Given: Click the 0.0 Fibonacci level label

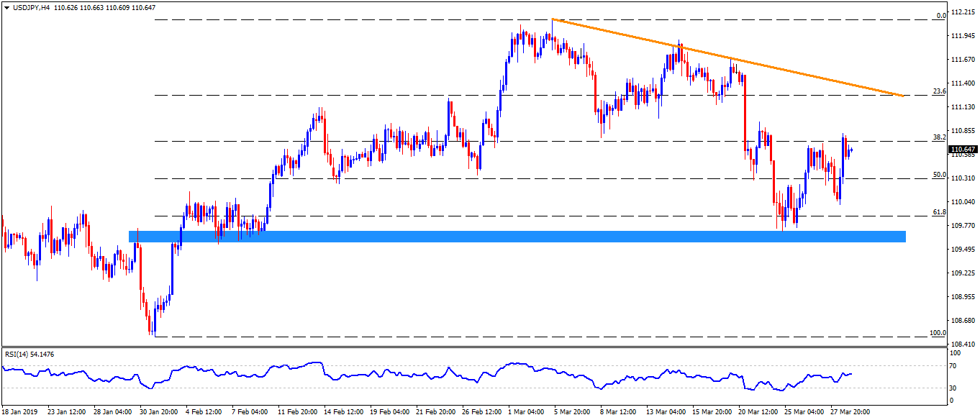Looking at the screenshot, I should click(x=938, y=16).
